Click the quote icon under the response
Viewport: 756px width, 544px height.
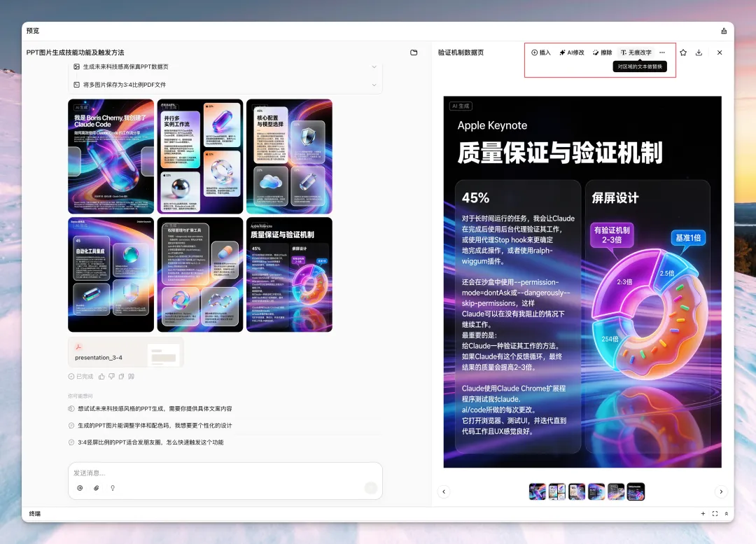pos(131,377)
